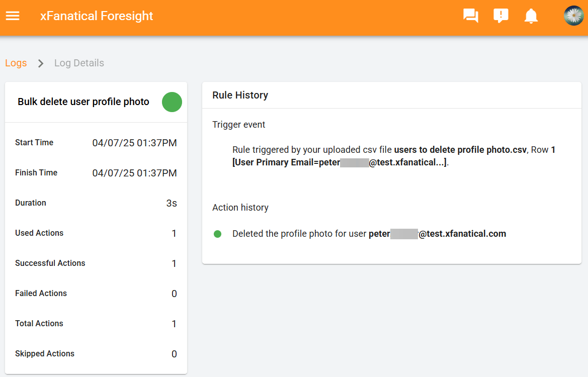Open the hamburger navigation menu
This screenshot has height=377, width=588.
(13, 16)
